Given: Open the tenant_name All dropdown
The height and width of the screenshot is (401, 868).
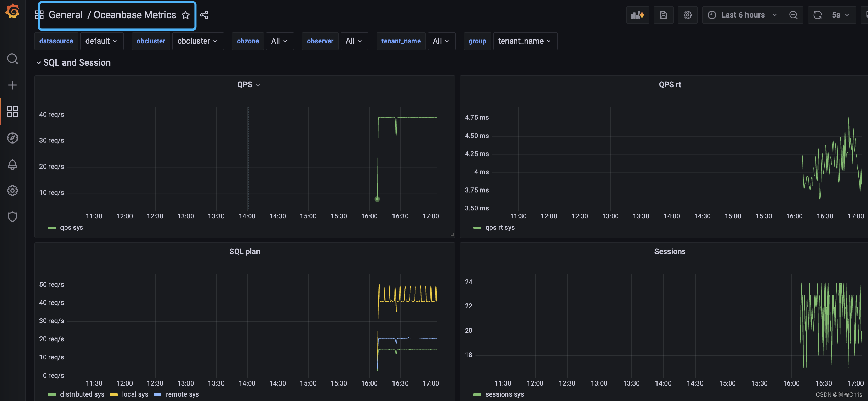Looking at the screenshot, I should tap(441, 41).
